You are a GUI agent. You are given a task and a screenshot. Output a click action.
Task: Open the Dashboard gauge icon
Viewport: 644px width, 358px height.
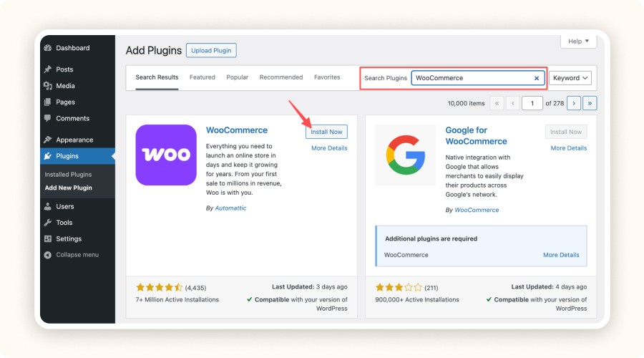pyautogui.click(x=48, y=48)
